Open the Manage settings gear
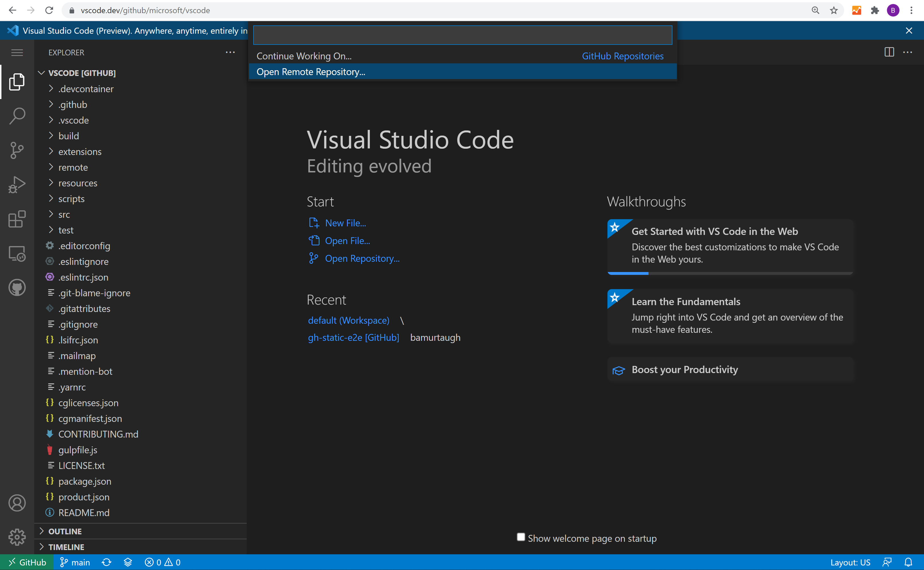924x570 pixels. [17, 537]
